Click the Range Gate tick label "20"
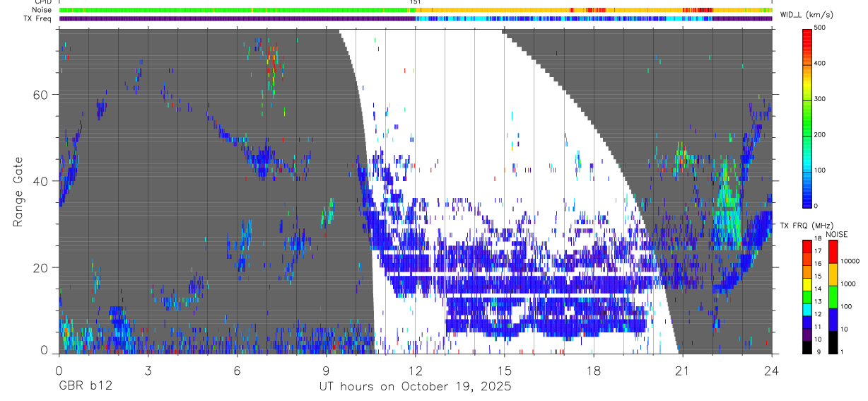 click(x=42, y=267)
